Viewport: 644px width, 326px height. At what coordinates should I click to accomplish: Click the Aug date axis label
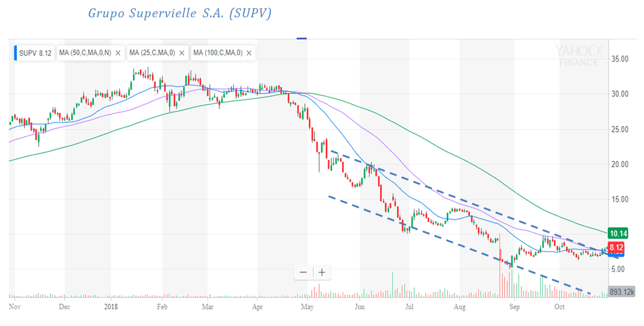(x=460, y=307)
